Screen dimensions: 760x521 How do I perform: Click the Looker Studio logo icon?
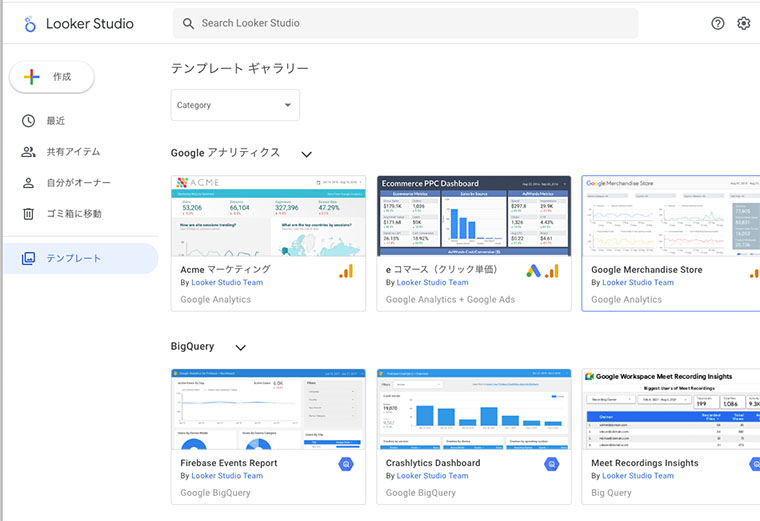click(x=30, y=24)
